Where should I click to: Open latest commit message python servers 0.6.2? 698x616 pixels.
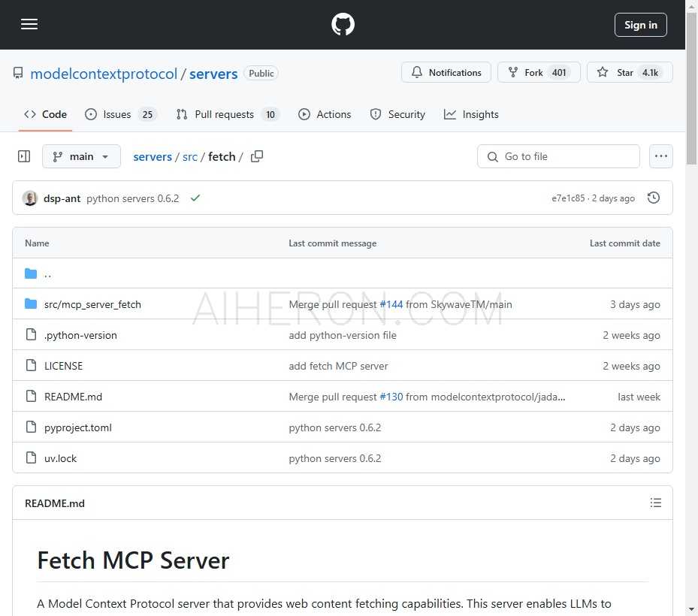(133, 198)
